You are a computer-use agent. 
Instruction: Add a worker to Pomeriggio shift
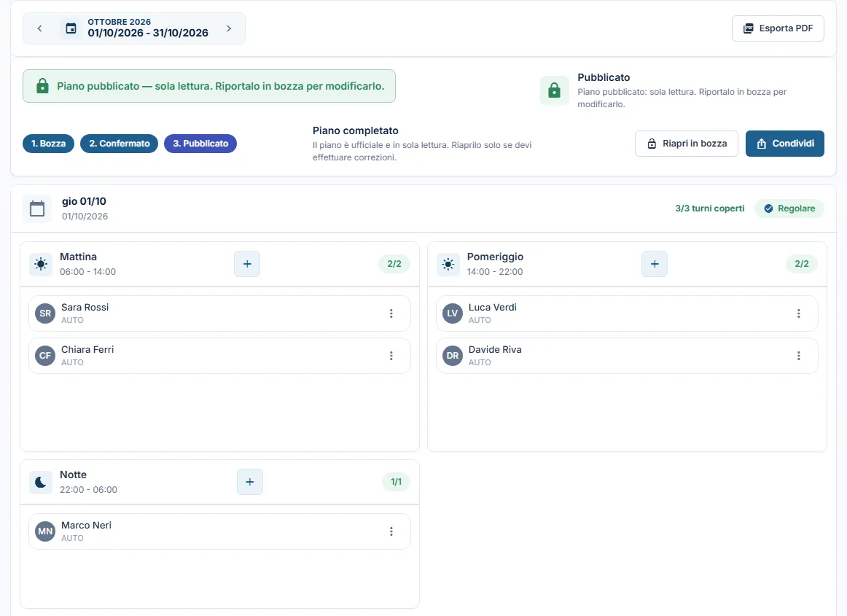(x=654, y=264)
